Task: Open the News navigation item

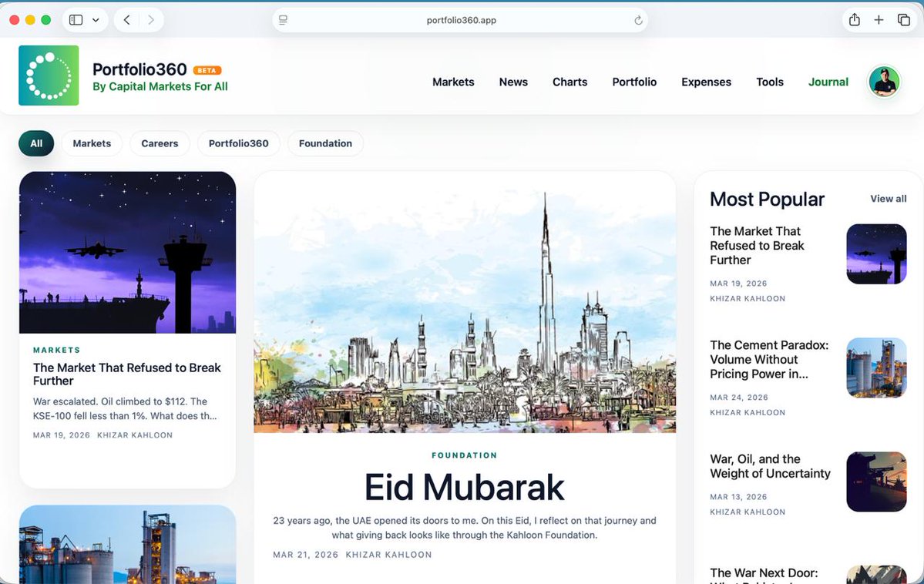Action: 513,82
